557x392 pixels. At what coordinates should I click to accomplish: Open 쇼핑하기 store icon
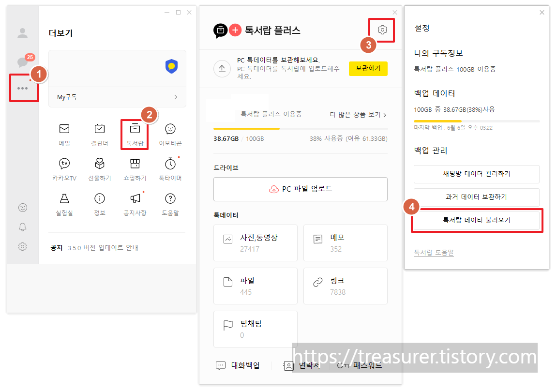(x=135, y=169)
